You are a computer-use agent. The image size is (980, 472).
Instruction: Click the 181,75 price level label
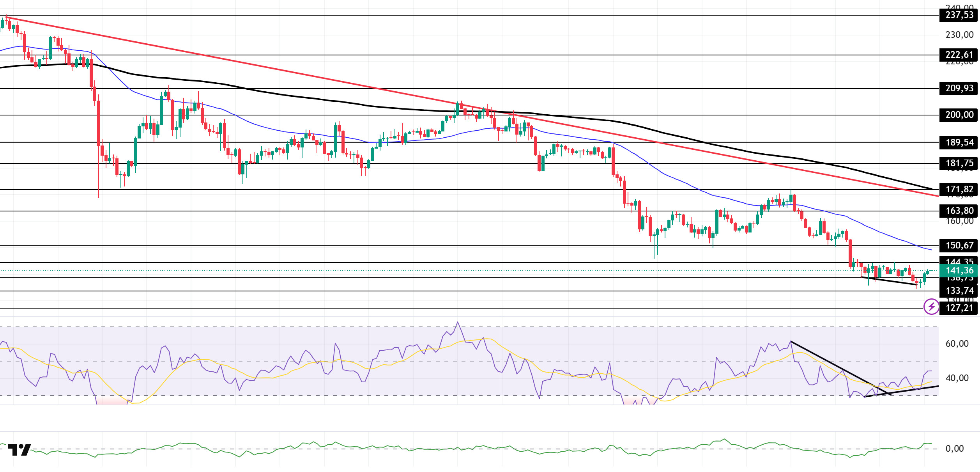(959, 163)
